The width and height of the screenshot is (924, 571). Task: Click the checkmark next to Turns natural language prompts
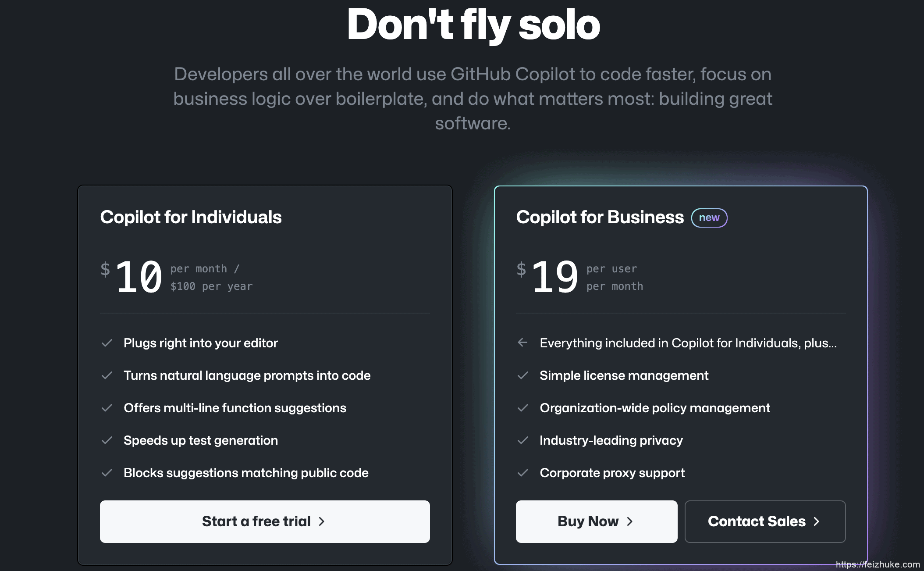point(107,375)
